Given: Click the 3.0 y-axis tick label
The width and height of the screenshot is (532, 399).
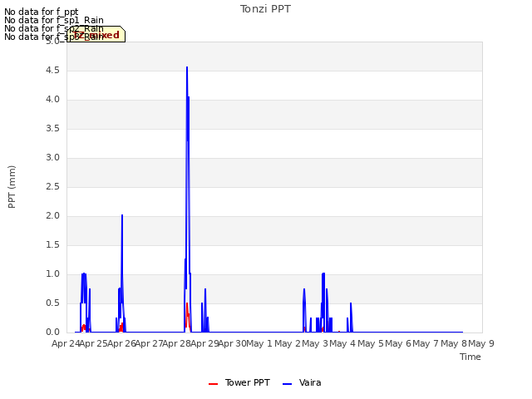Looking at the screenshot, I should (52, 157).
